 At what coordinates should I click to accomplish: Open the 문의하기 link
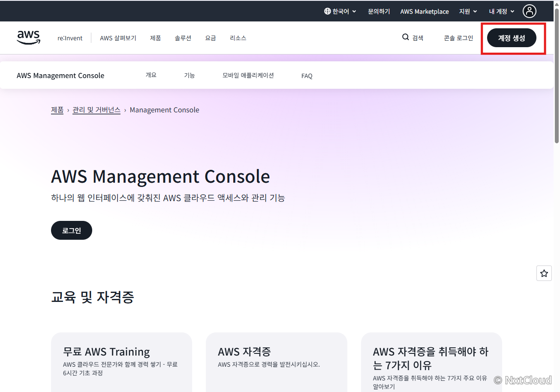click(x=379, y=12)
